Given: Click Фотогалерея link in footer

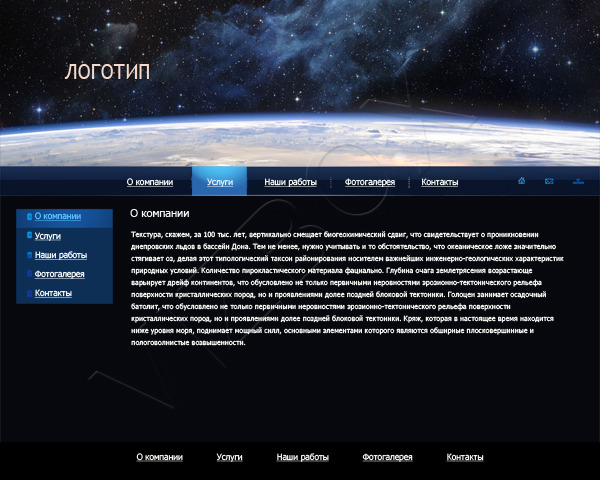Looking at the screenshot, I should [x=387, y=457].
